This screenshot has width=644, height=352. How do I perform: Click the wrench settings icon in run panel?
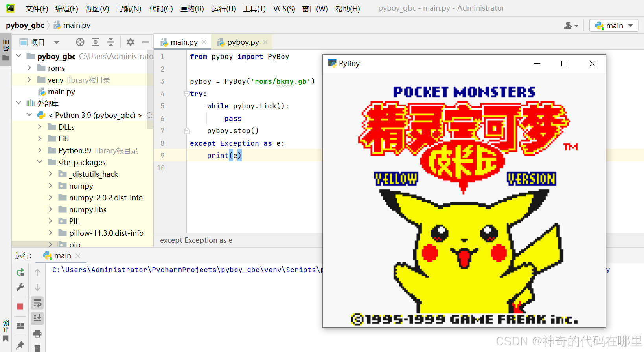click(20, 287)
